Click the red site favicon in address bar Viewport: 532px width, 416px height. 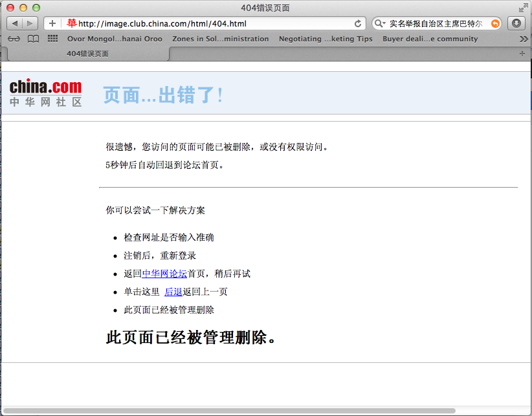(x=72, y=23)
